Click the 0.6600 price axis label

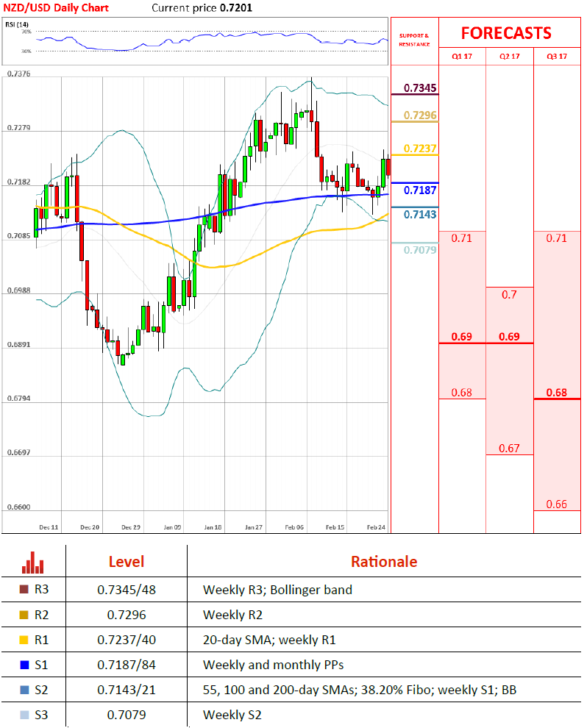18,507
